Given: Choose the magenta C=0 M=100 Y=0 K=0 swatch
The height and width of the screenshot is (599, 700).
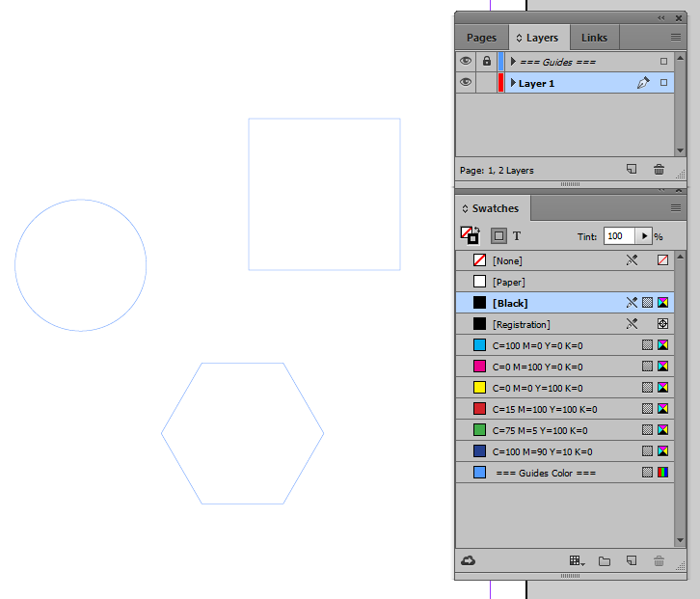Looking at the screenshot, I should [x=565, y=367].
